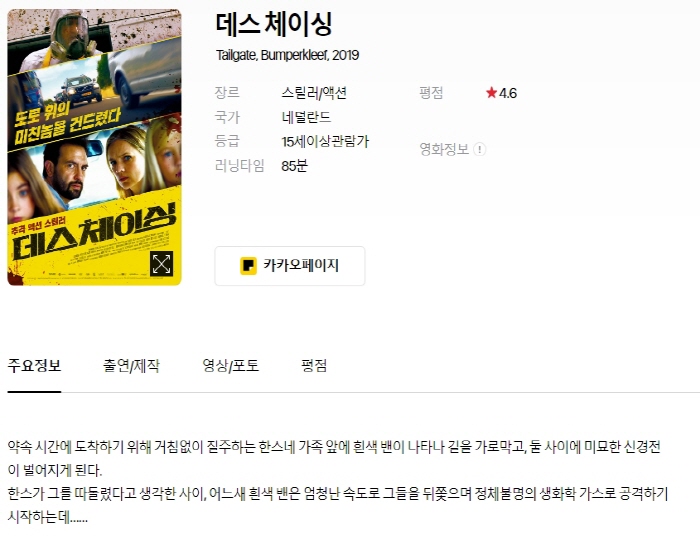
Task: Click the 데스 체이싱 movie poster
Action: point(95,147)
